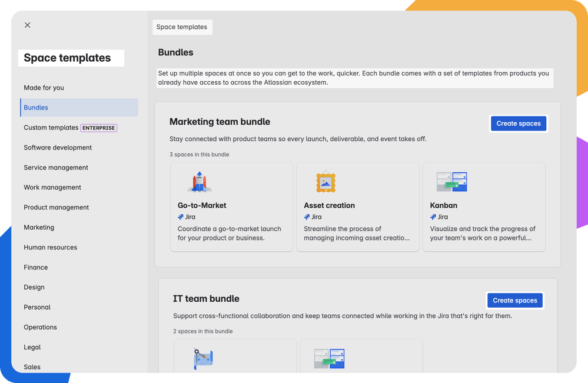Close the Space templates dialog
This screenshot has width=588, height=383.
[28, 25]
